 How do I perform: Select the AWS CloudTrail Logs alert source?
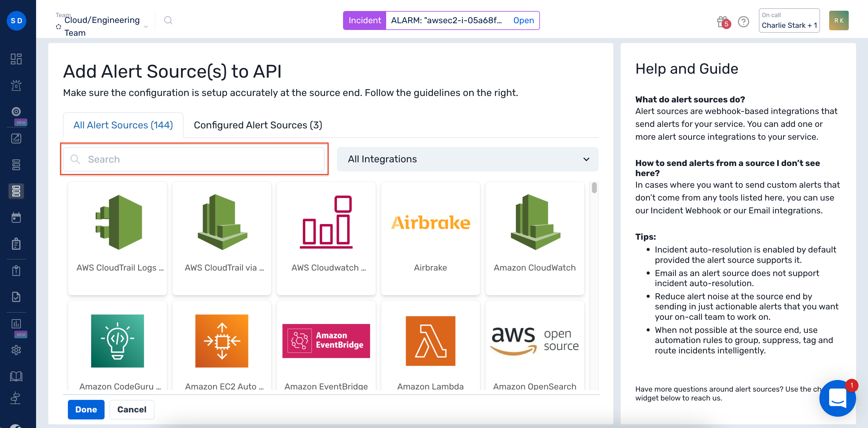(118, 238)
